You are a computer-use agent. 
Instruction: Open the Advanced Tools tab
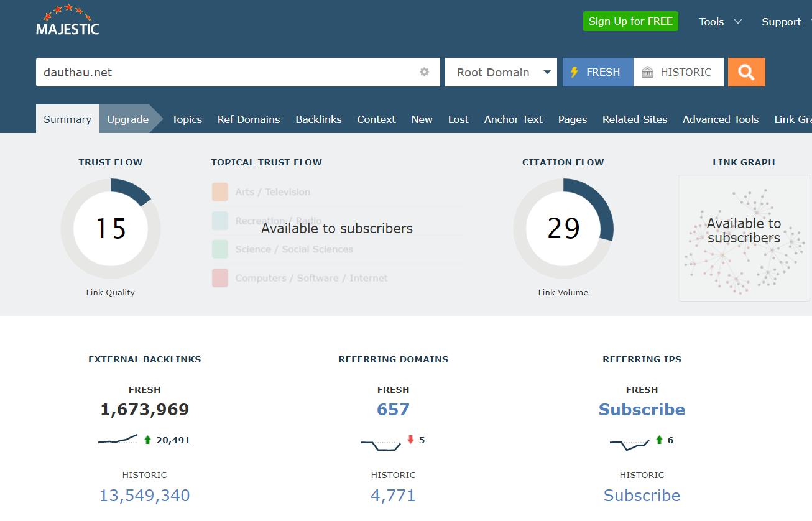[x=721, y=119]
